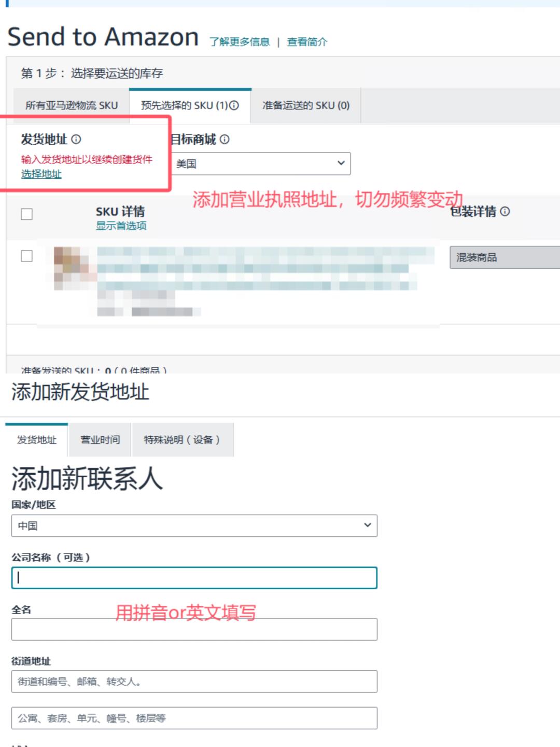Expand the 国家/地区 dropdown showing 中国
560x747 pixels.
point(194,525)
